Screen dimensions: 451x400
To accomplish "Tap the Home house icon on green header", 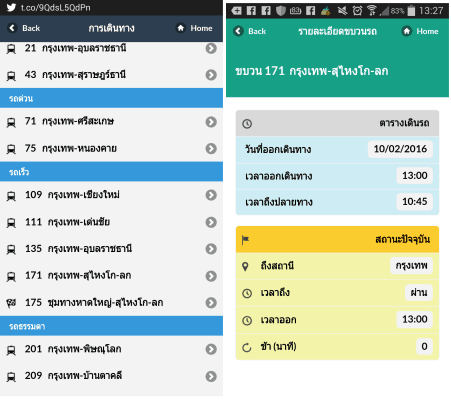I will [406, 31].
